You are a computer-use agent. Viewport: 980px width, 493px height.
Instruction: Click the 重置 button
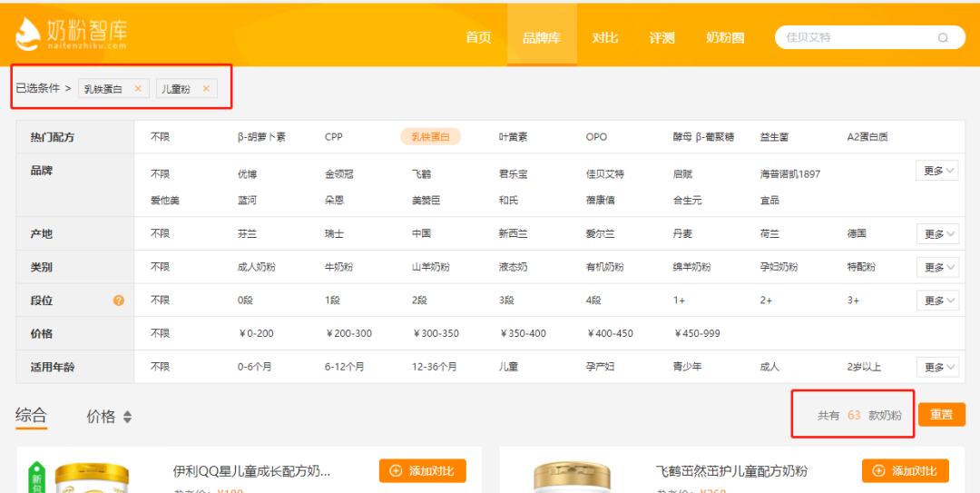pyautogui.click(x=942, y=415)
